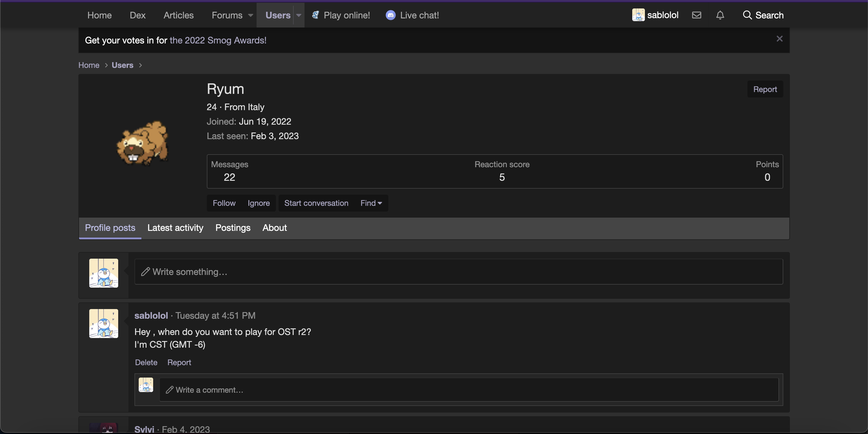Go to Home in navigation bar
The width and height of the screenshot is (868, 434).
click(x=99, y=15)
